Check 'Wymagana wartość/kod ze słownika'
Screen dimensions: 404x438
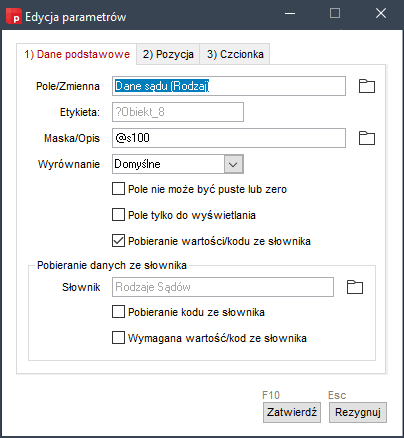pos(118,338)
